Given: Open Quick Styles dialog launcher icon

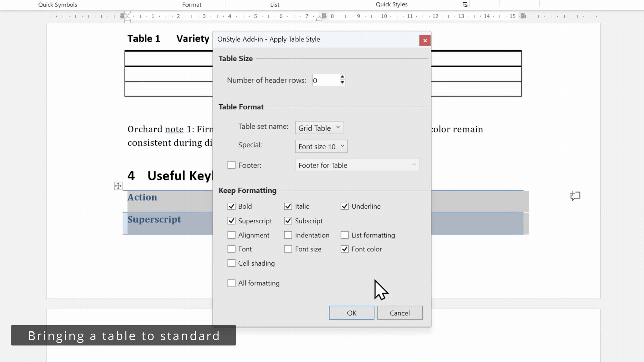Looking at the screenshot, I should [465, 5].
